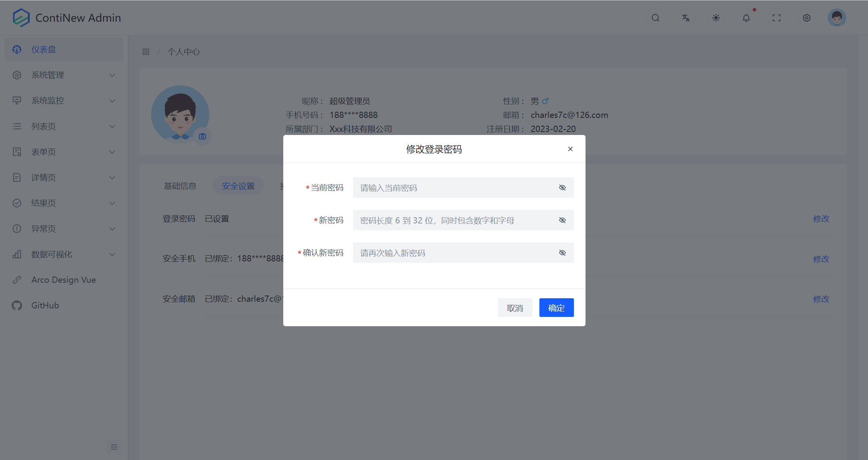868x460 pixels.
Task: Toggle visibility of 确认新密码 field
Action: 562,253
